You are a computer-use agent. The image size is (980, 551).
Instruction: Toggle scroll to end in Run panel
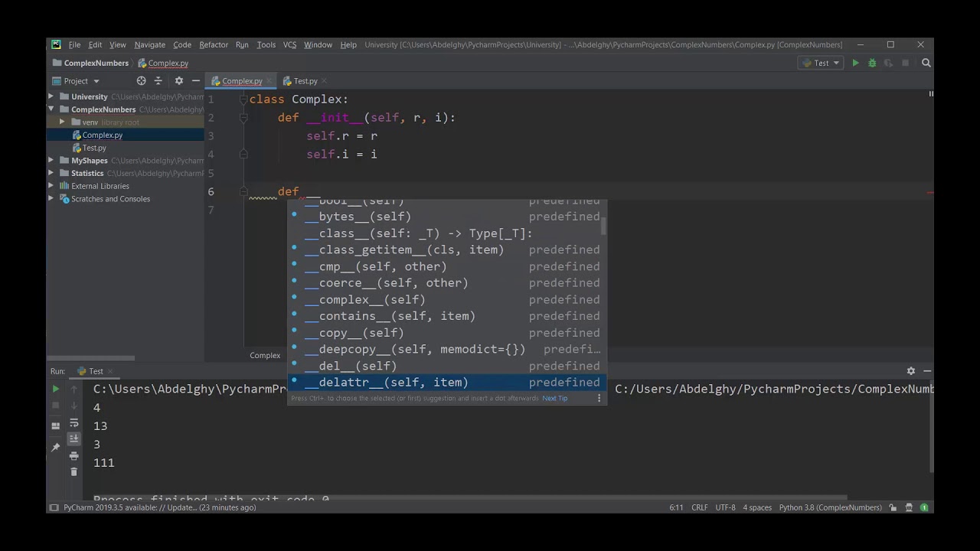73,439
